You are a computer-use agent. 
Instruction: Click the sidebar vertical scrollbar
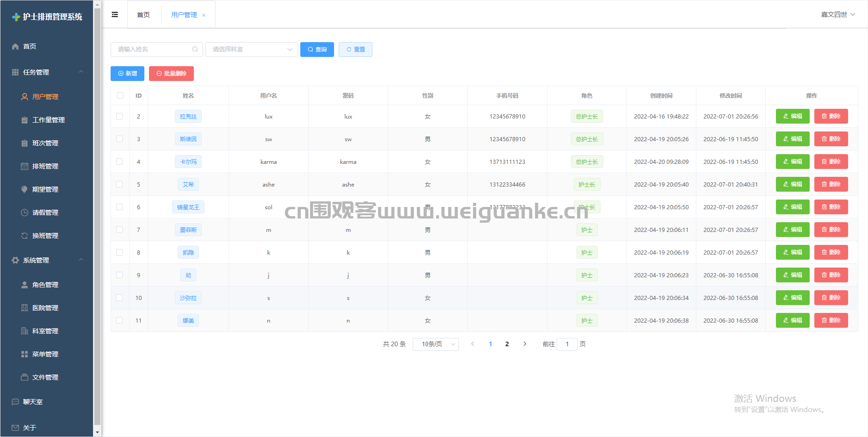(97, 217)
